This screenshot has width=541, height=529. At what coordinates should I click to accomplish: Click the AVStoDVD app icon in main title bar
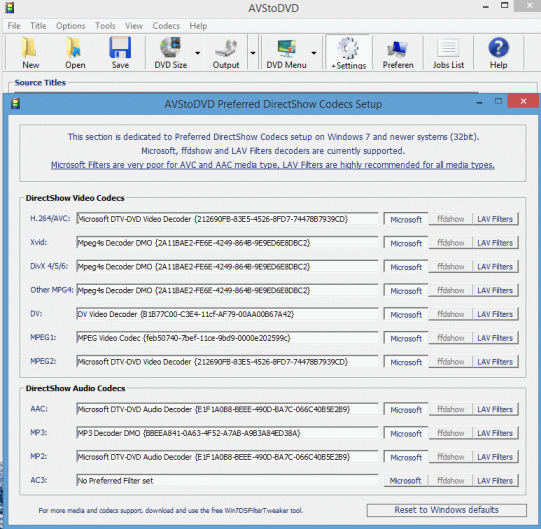10,8
